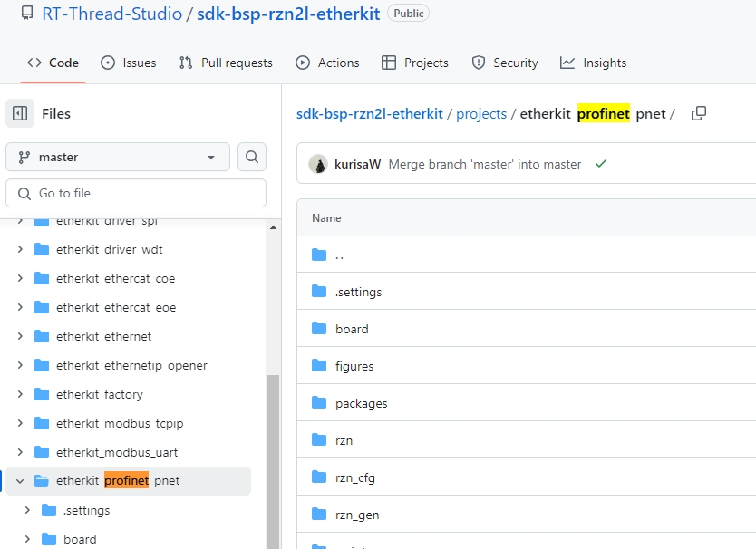Expand etherkit_ethernet folder in tree
756x549 pixels.
click(x=20, y=336)
